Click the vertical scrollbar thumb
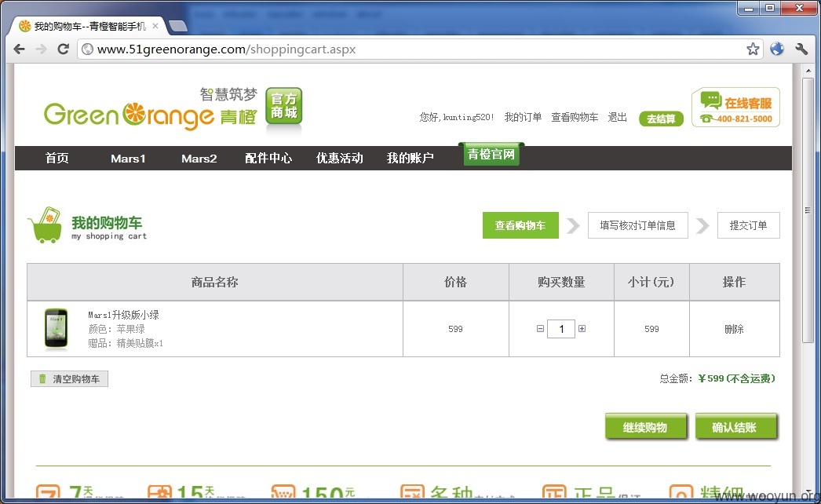Image resolution: width=821 pixels, height=504 pixels. (808, 210)
